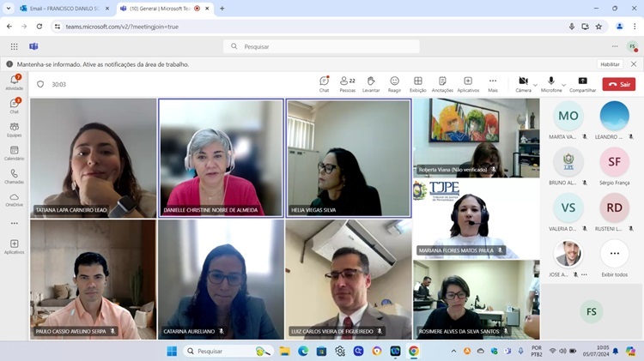Click the Bruno participant avatar

568,161
